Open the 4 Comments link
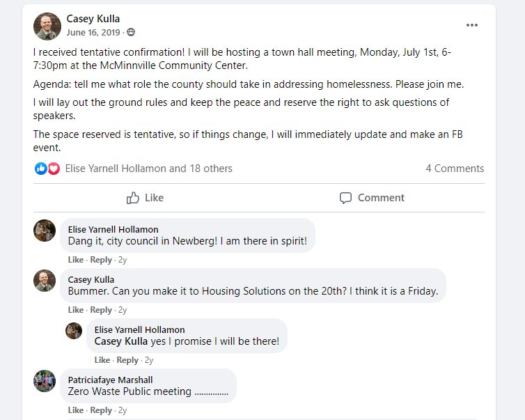 tap(455, 169)
